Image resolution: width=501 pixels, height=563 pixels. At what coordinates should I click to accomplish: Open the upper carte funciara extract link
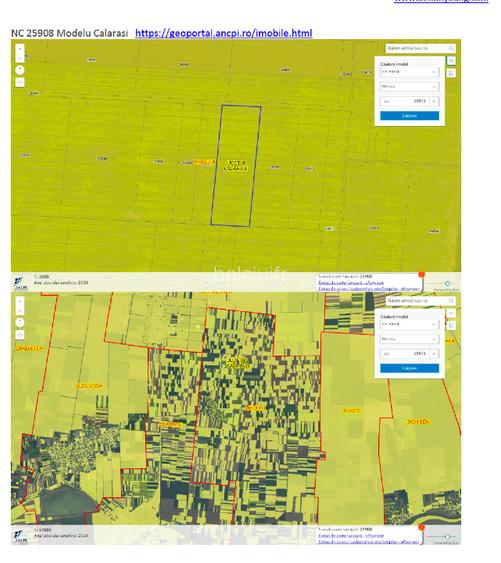click(351, 283)
